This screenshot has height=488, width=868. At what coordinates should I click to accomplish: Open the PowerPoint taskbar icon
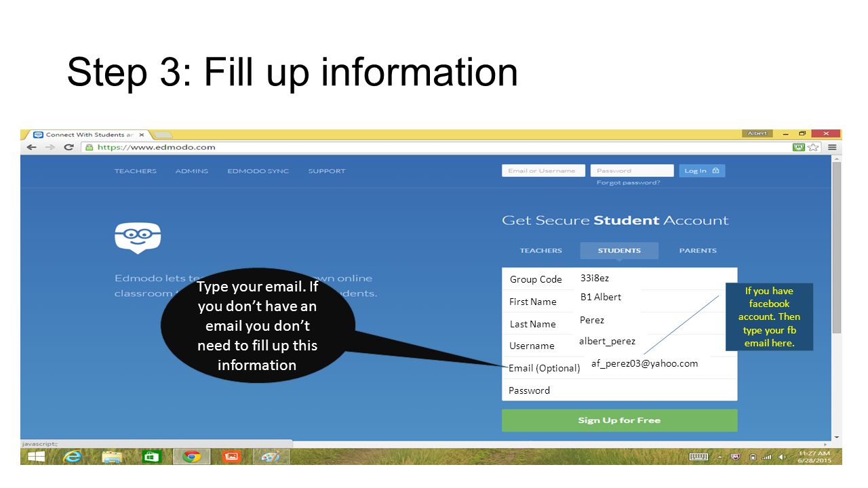point(231,457)
